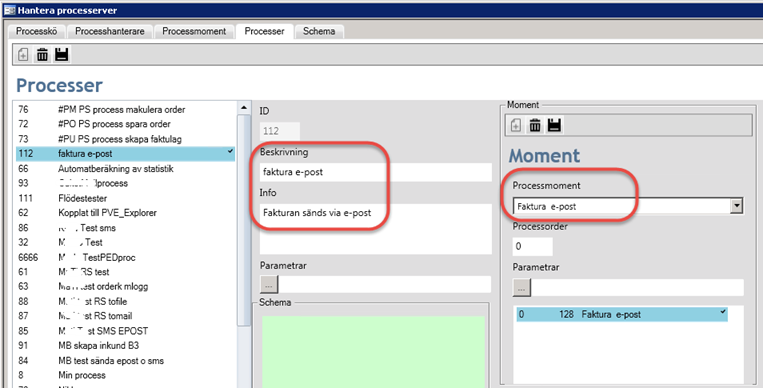Select the row with ID 63 orderk mlogg

(126, 286)
